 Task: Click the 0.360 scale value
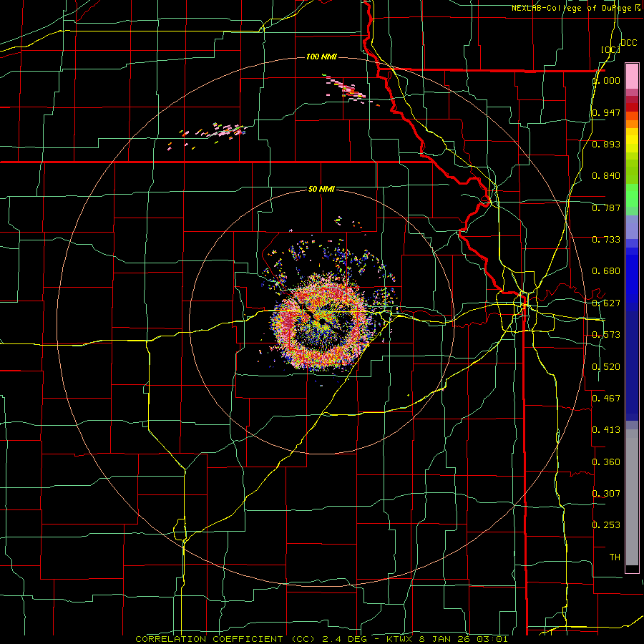point(606,462)
